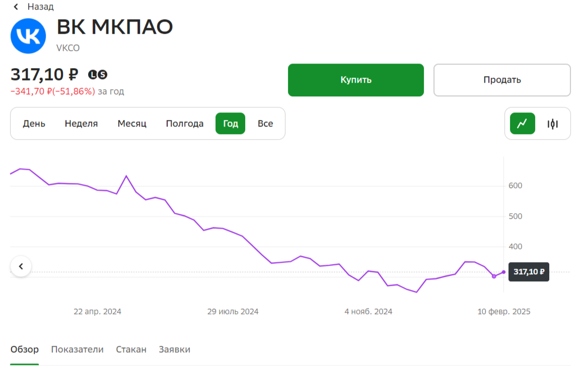Click the circular L badge near the price
The height and width of the screenshot is (370, 588).
(93, 74)
